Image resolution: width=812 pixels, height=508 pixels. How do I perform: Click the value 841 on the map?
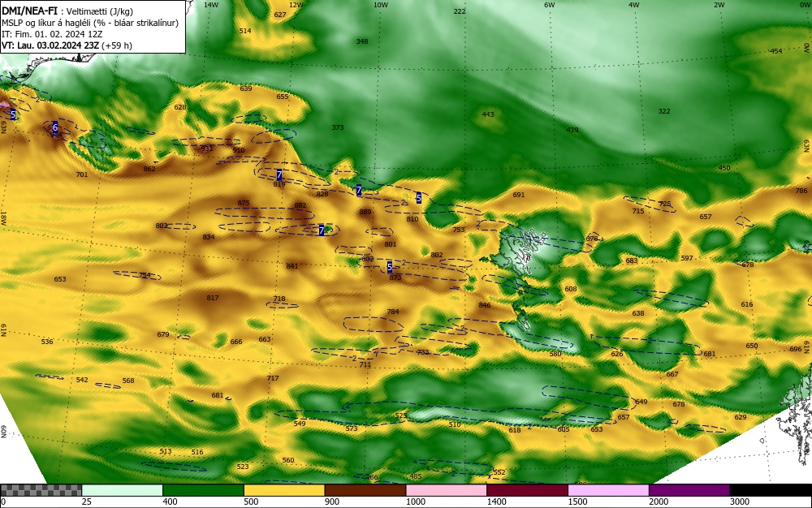(x=292, y=266)
